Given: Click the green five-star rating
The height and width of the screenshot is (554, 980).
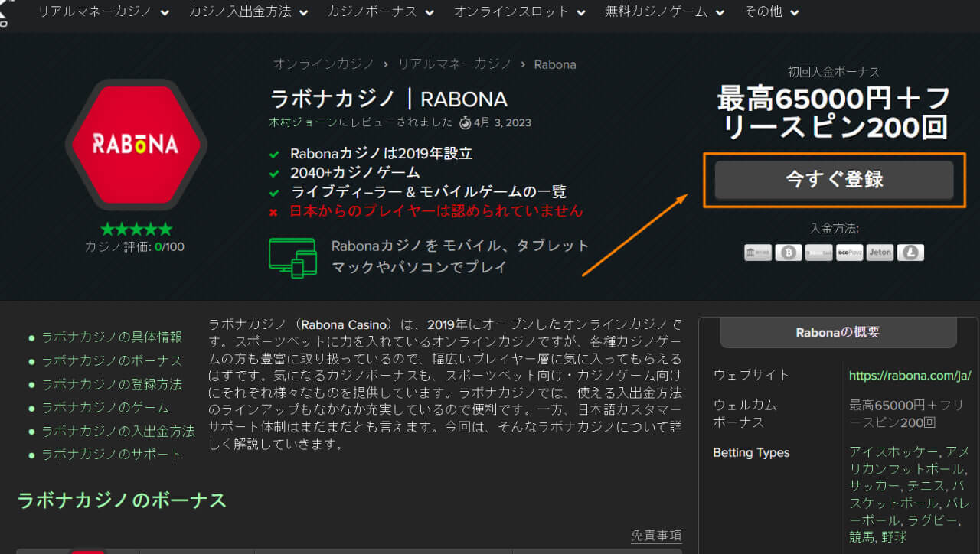Looking at the screenshot, I should (136, 229).
